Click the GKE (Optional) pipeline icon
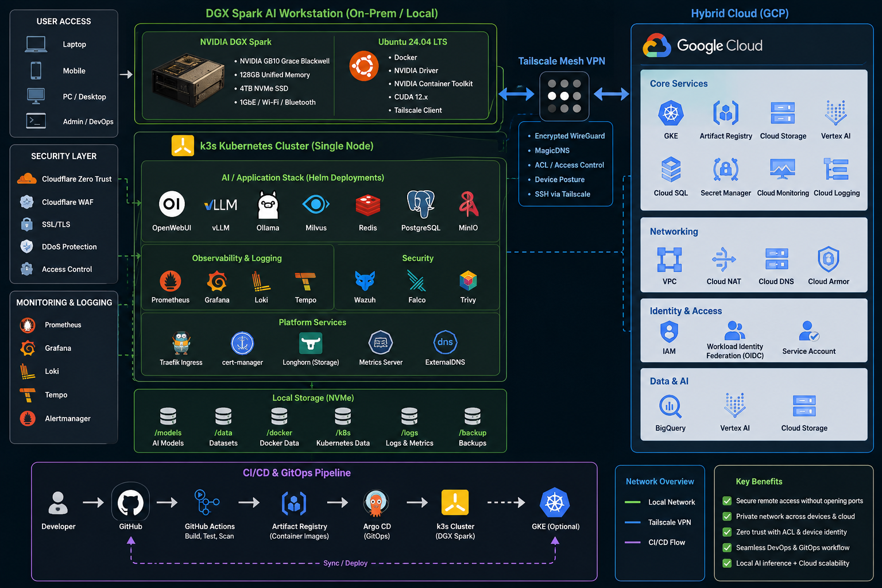The width and height of the screenshot is (882, 588). (555, 503)
